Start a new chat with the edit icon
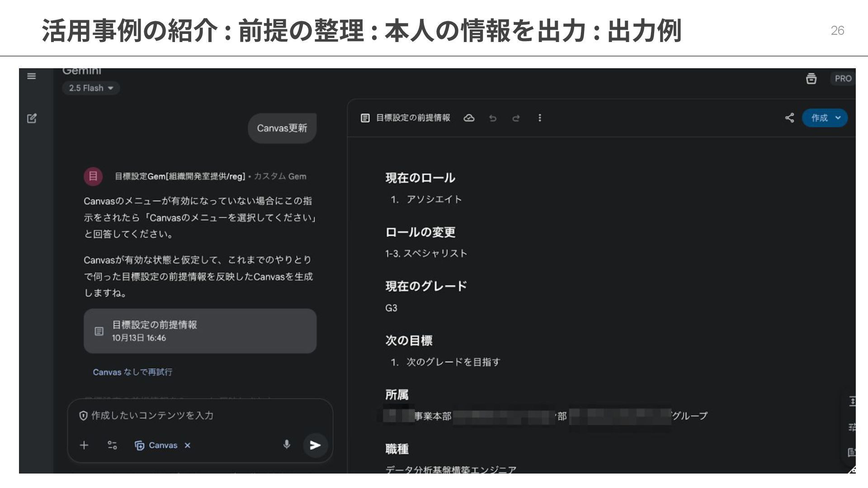 click(32, 118)
